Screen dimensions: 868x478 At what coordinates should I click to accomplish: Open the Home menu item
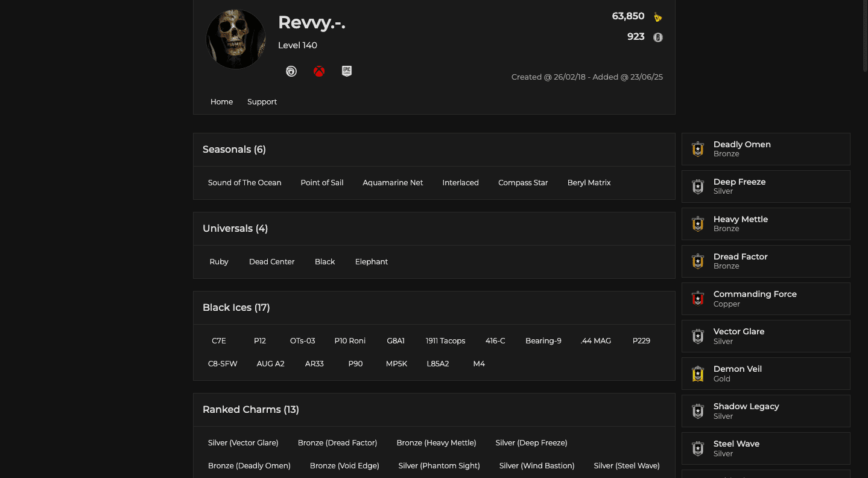pyautogui.click(x=221, y=101)
